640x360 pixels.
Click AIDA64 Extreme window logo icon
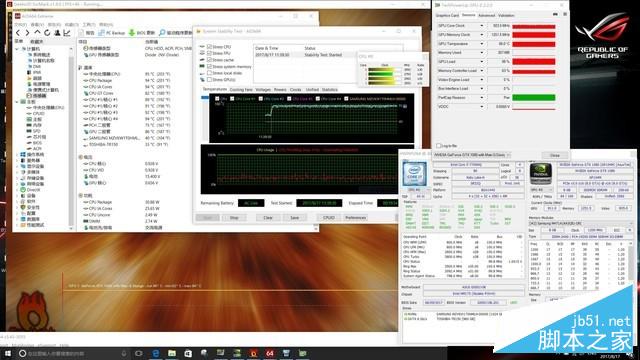click(x=18, y=16)
